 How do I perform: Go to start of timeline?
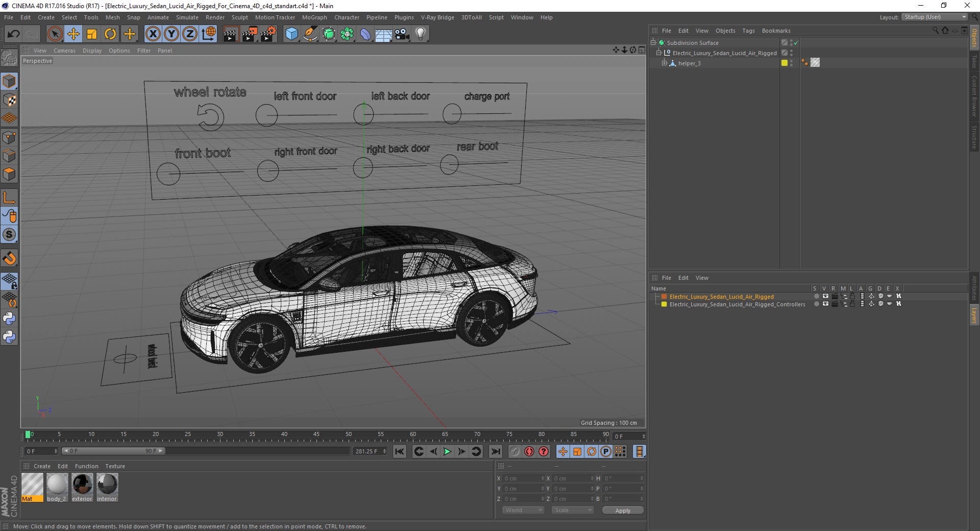pos(400,451)
